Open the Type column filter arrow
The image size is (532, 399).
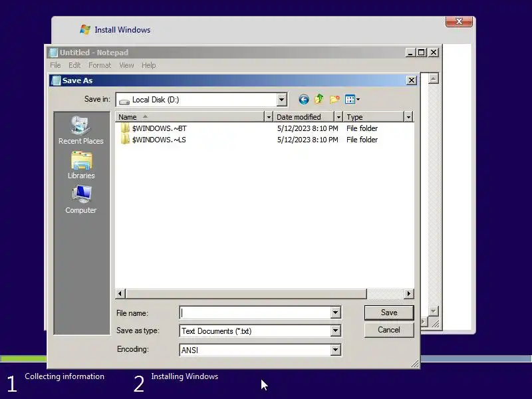click(x=408, y=117)
